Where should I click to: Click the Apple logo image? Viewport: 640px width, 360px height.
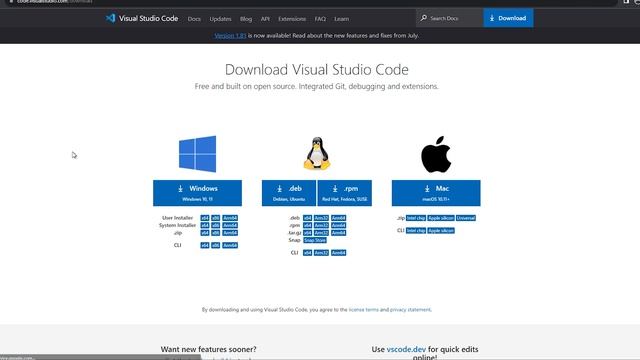point(436,154)
